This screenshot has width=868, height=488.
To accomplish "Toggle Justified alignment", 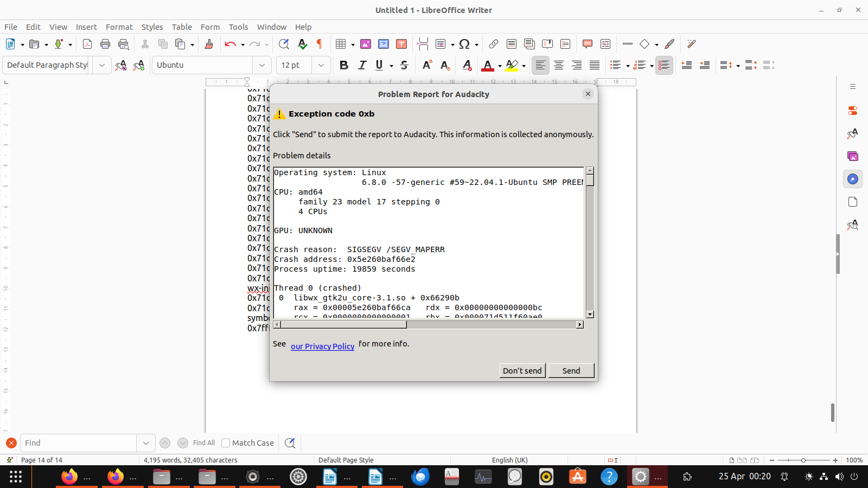I will point(595,65).
